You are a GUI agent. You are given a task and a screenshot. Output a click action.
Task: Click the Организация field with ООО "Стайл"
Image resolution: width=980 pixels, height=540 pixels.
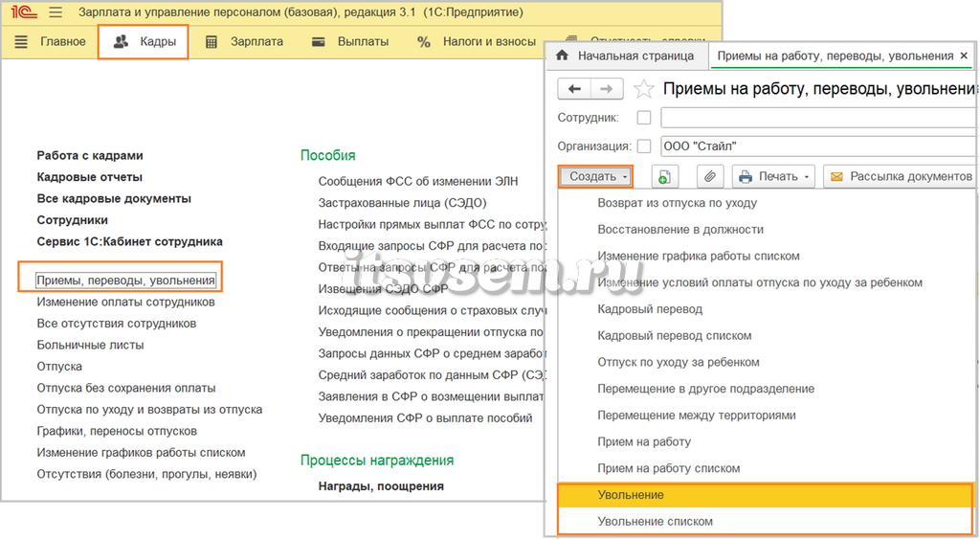point(819,146)
